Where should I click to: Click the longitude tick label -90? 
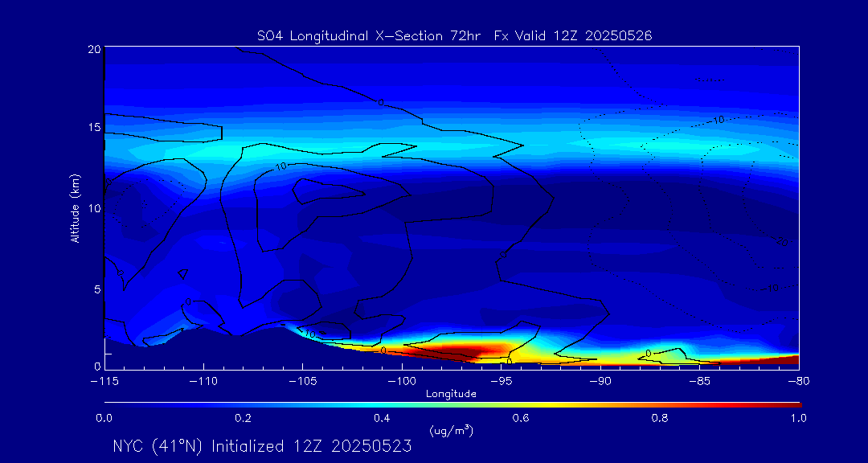pos(600,381)
